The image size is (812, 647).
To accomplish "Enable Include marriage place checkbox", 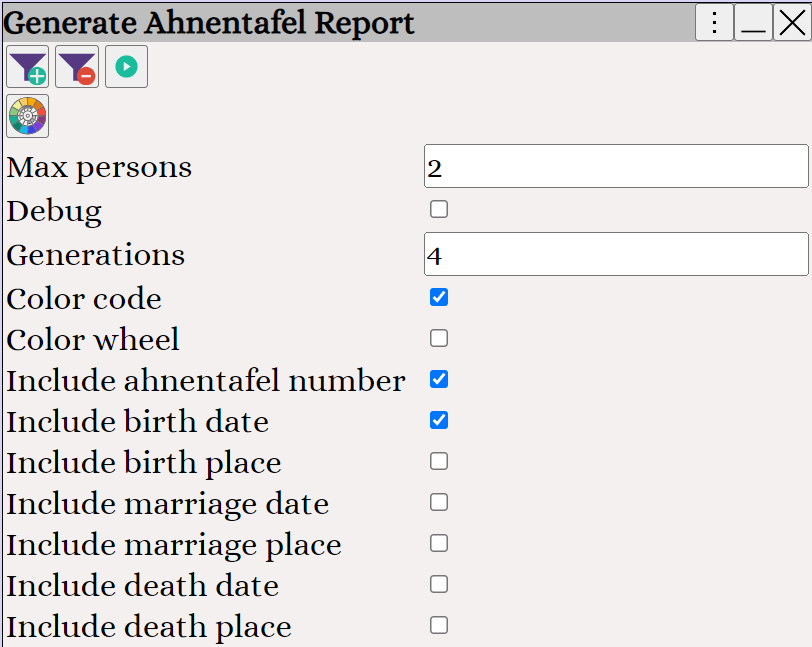I will point(439,543).
